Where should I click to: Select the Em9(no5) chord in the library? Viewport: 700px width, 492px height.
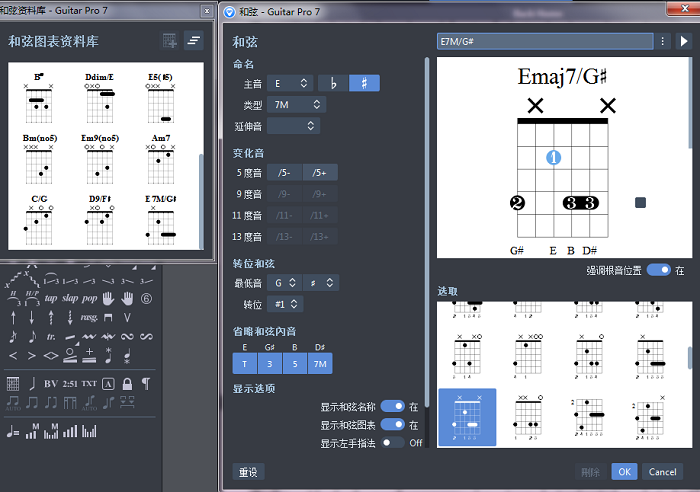click(100, 159)
